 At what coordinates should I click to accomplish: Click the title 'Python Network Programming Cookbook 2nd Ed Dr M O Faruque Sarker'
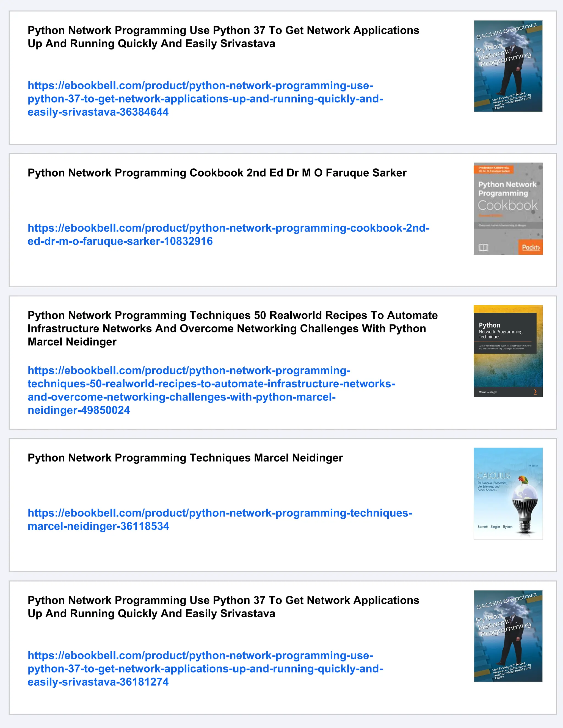tap(217, 173)
